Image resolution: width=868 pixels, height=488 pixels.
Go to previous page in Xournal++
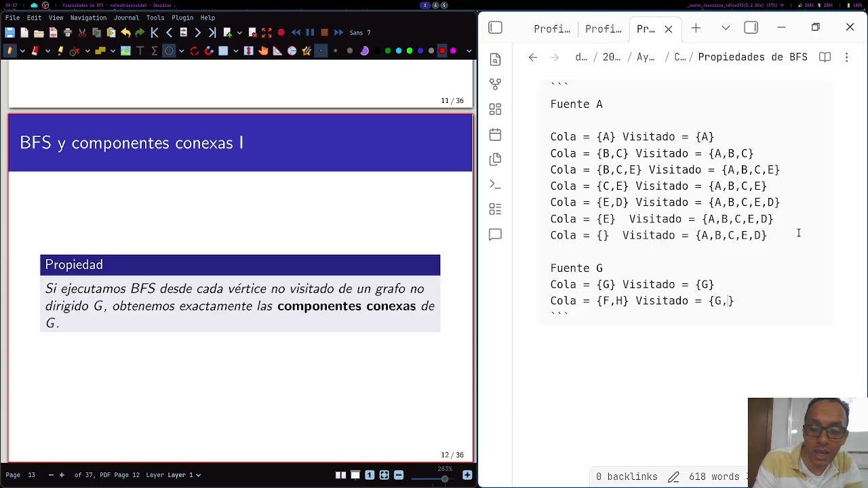pyautogui.click(x=169, y=33)
